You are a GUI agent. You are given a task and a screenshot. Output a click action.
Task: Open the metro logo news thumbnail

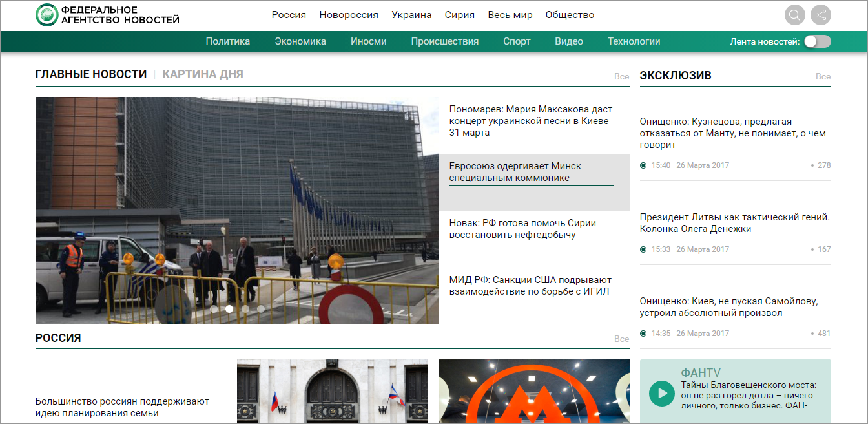coord(533,391)
